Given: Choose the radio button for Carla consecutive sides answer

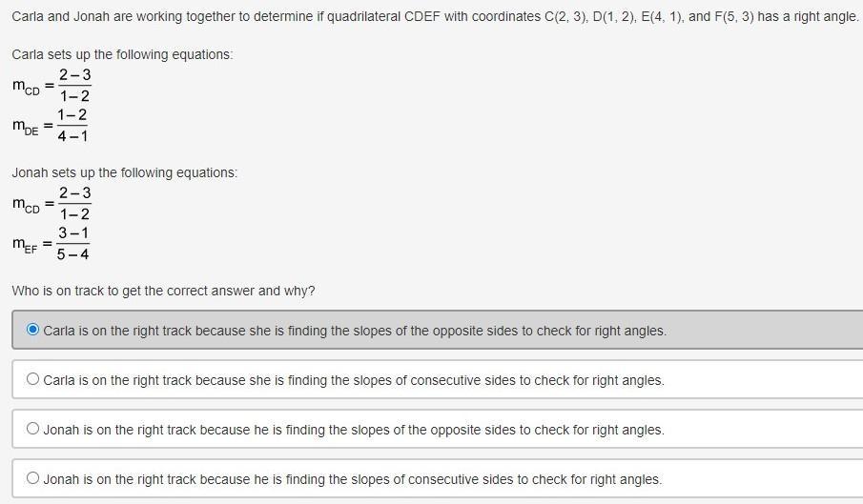Looking at the screenshot, I should click(33, 379).
